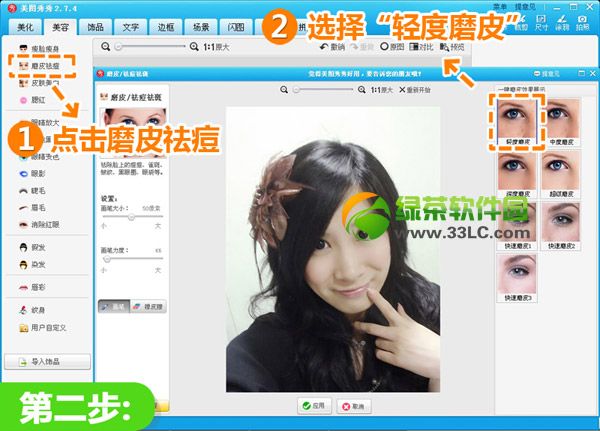Screen dimensions: 600x431
Task: Open the 尺寸 resize tool
Action: point(541,23)
